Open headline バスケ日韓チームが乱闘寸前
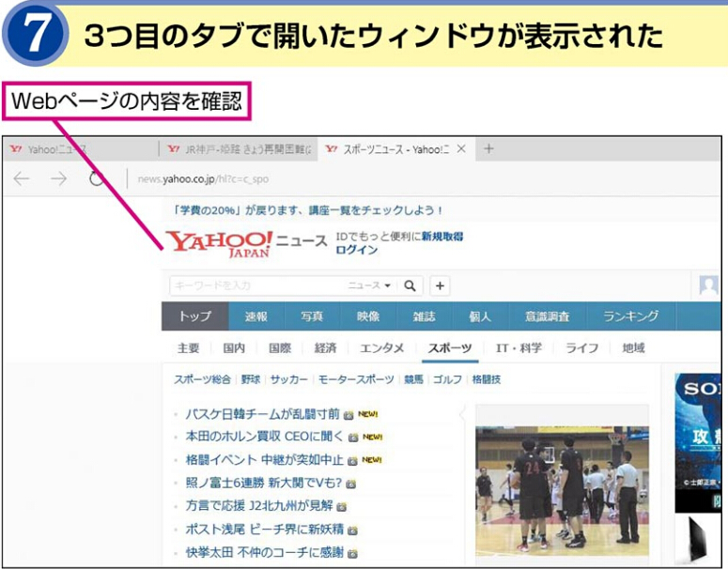The image size is (728, 569). click(262, 414)
